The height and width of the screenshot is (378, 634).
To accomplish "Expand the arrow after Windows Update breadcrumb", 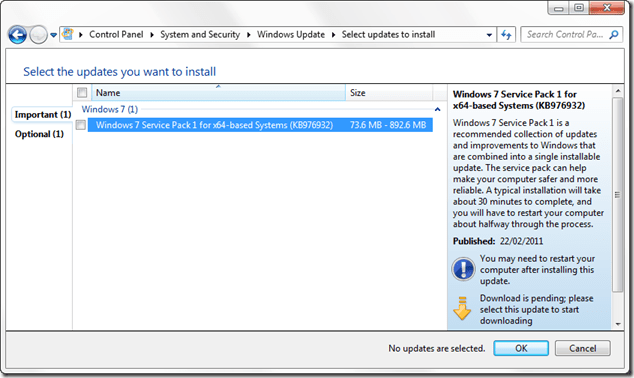I will click(x=334, y=35).
